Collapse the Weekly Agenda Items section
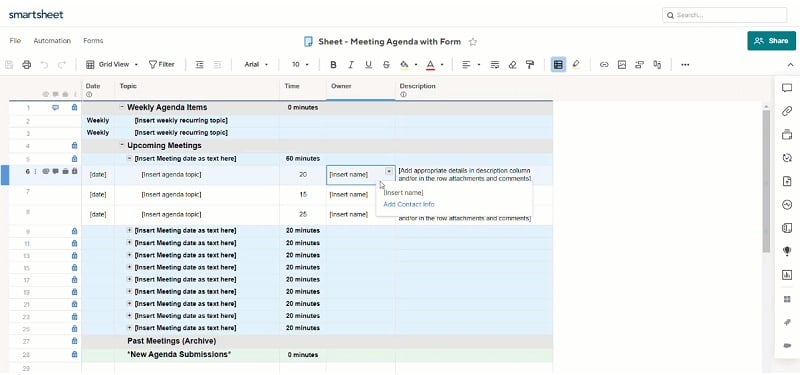The width and height of the screenshot is (800, 375). point(122,107)
